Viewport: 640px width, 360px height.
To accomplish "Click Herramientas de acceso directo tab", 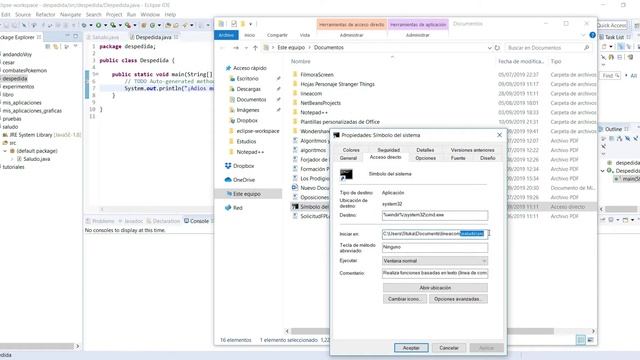I will pos(351,24).
